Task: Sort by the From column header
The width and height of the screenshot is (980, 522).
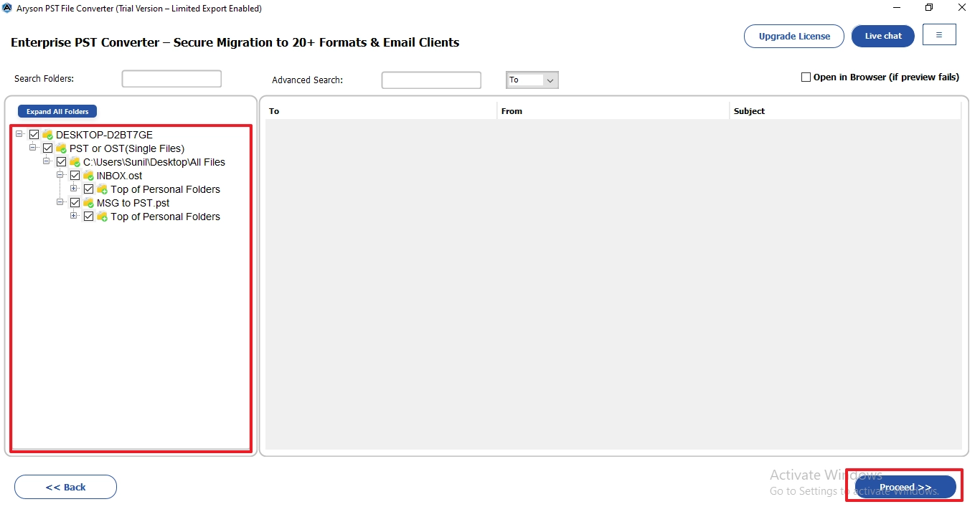Action: [x=613, y=111]
